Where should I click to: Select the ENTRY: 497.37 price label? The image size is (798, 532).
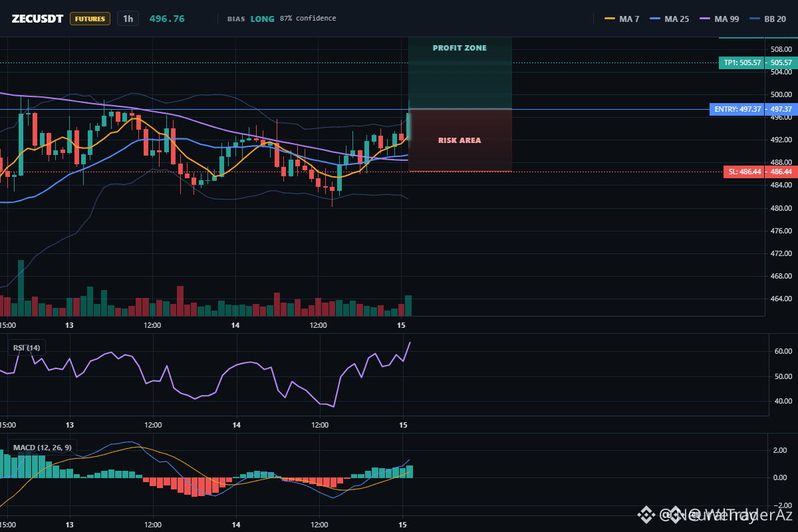point(737,109)
